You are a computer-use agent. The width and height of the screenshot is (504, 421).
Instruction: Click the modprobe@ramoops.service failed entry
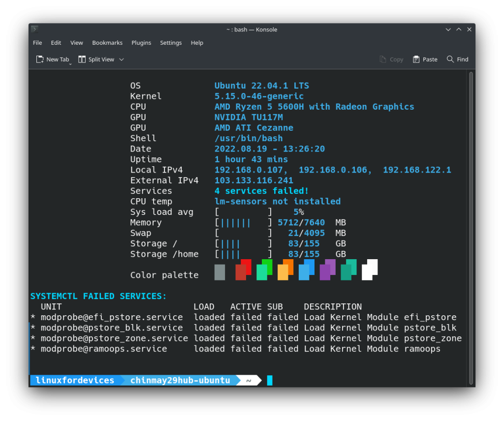[103, 349]
